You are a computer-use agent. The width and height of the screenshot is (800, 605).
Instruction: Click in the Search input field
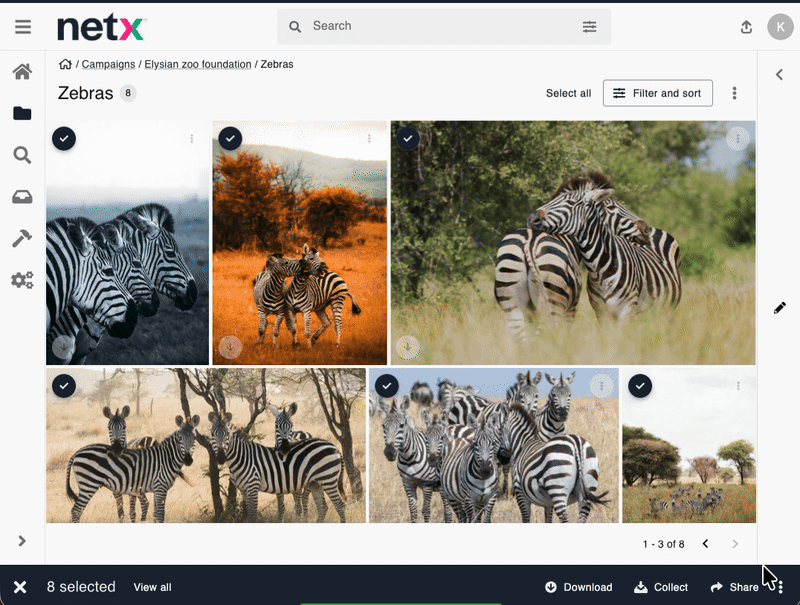440,27
